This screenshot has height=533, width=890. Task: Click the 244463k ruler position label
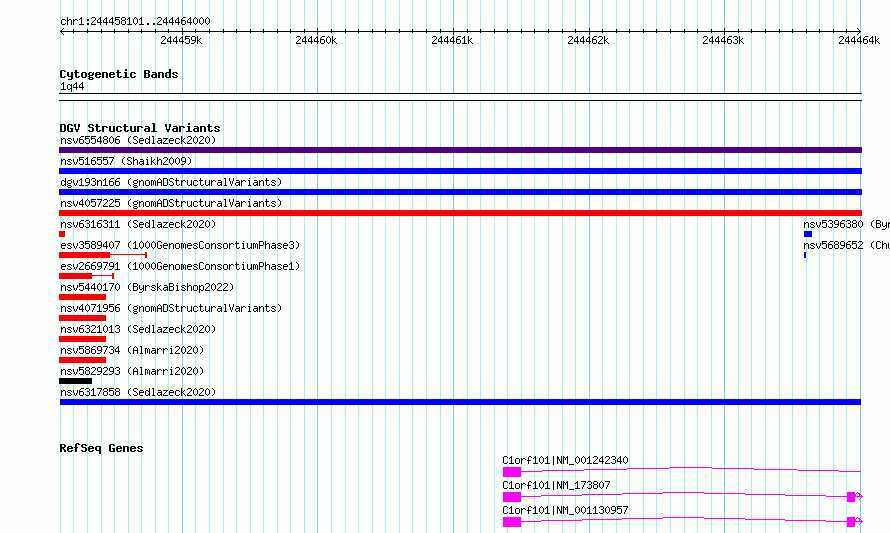coord(723,40)
